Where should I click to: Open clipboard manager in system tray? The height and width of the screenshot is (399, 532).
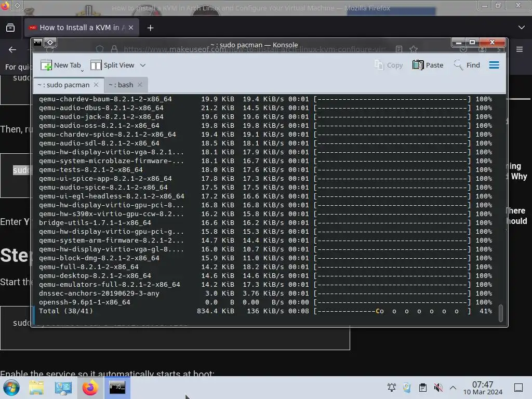click(423, 388)
